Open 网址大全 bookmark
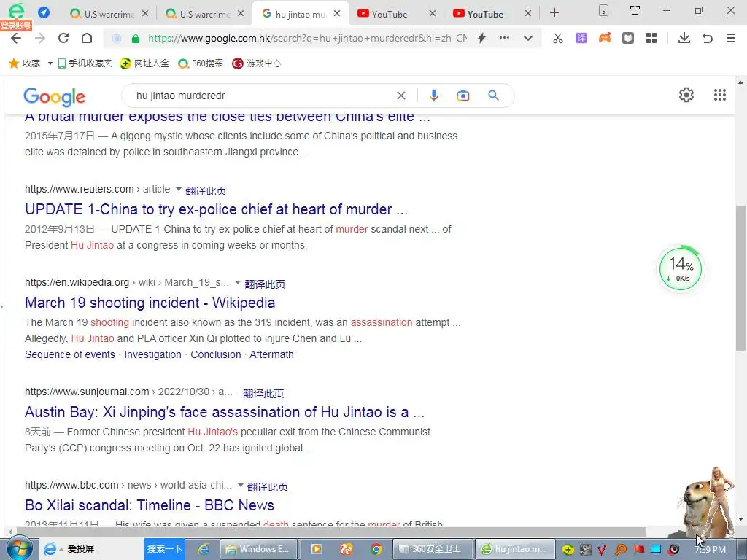This screenshot has width=747, height=560. click(x=144, y=63)
